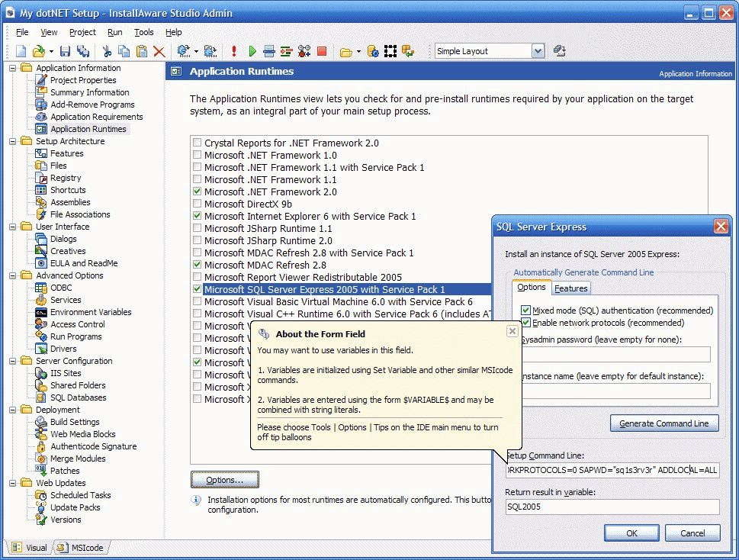
Task: Click the Copy toolbar icon
Action: [124, 51]
